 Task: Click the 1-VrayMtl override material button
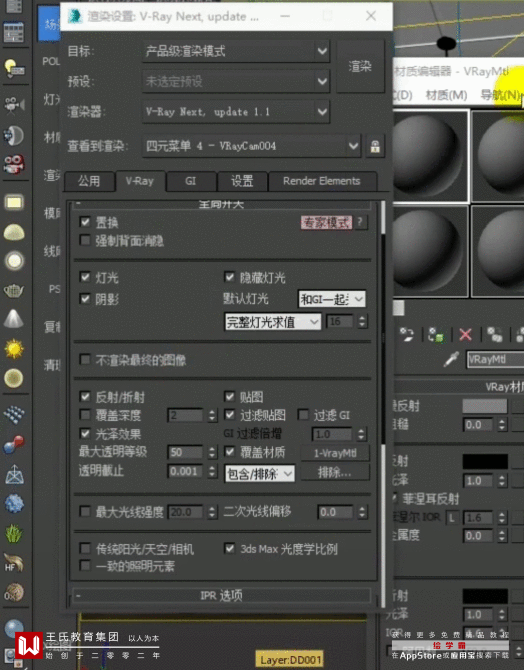coord(335,453)
